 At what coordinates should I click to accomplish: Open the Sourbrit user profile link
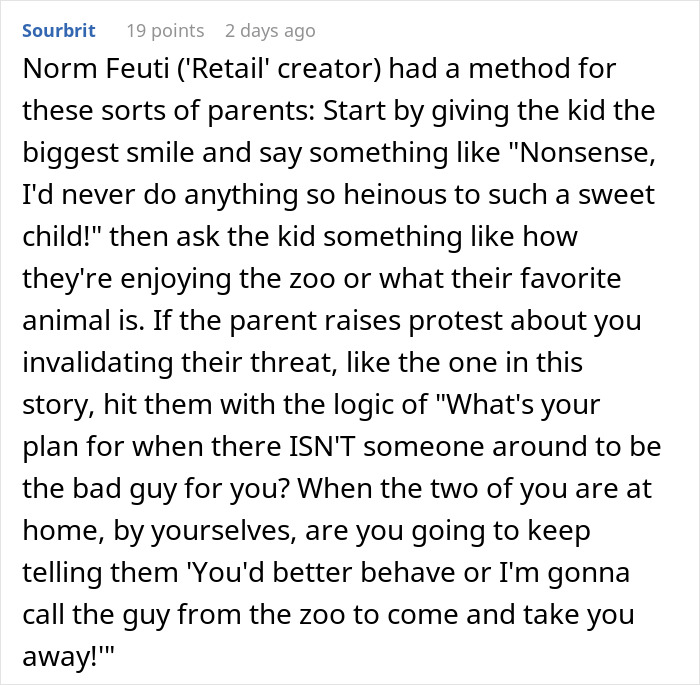point(58,31)
